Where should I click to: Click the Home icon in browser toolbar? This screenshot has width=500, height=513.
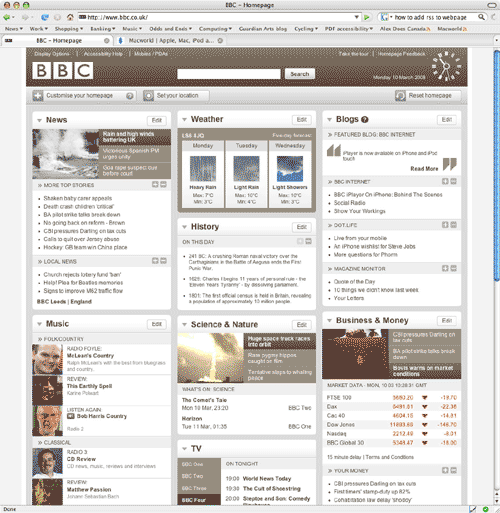[70, 17]
